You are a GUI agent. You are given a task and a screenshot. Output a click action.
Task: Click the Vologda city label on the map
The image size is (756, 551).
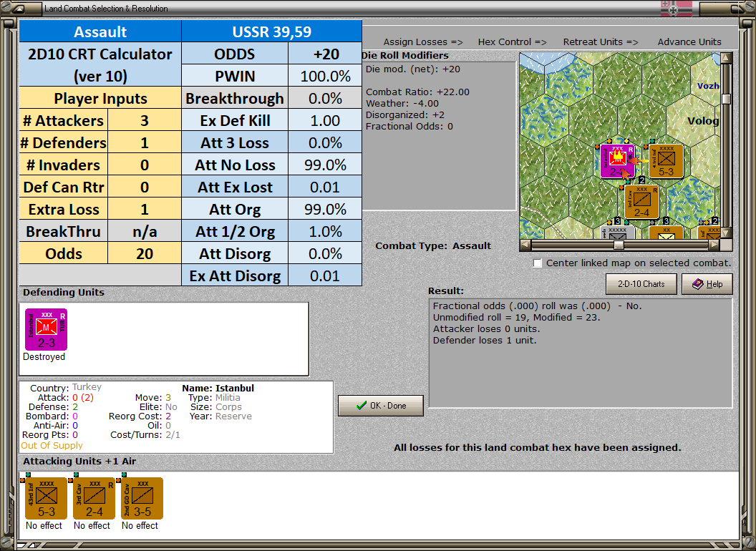point(703,120)
